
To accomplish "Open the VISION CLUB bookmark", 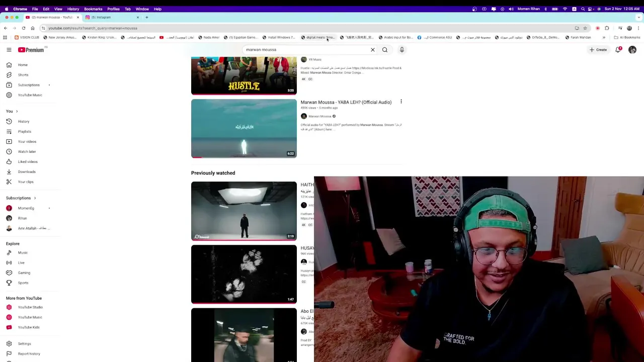I will [x=27, y=37].
